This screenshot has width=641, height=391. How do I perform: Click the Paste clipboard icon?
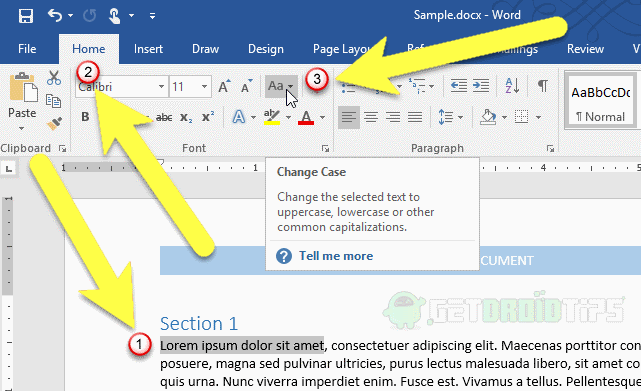(23, 87)
